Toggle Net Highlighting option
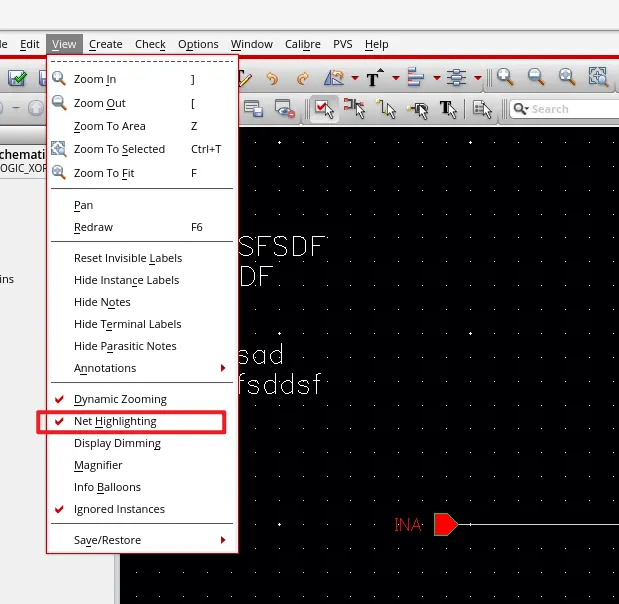Screen dimensions: 619x604 (142, 421)
